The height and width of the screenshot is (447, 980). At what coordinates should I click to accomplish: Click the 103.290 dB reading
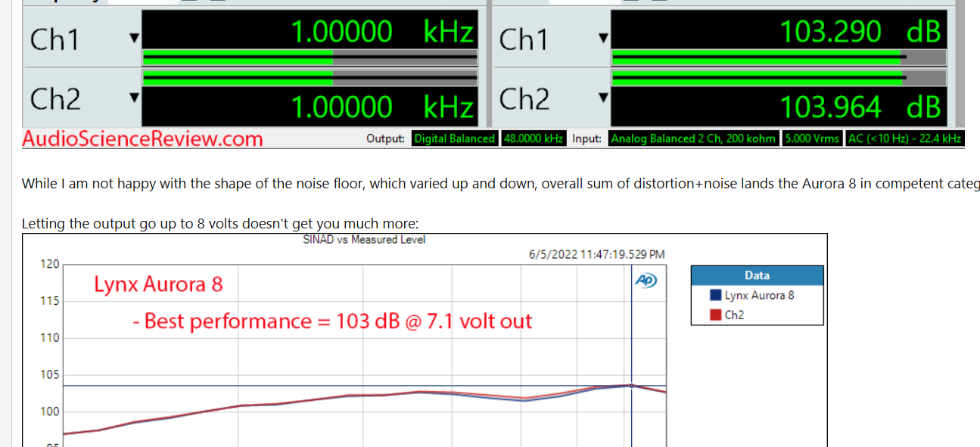click(860, 33)
